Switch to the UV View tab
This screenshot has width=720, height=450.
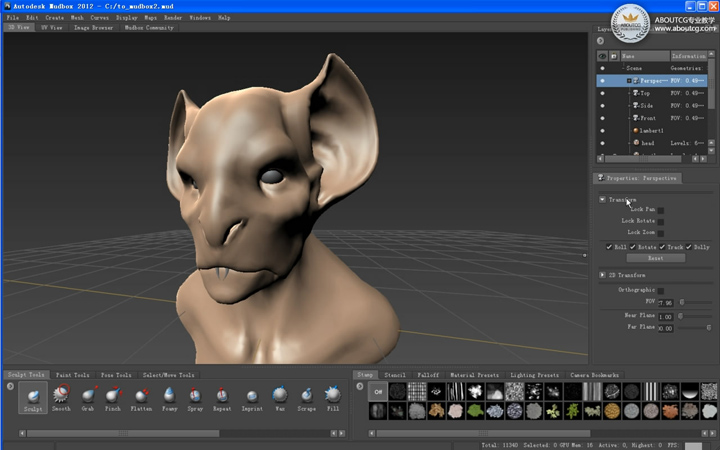[51, 28]
